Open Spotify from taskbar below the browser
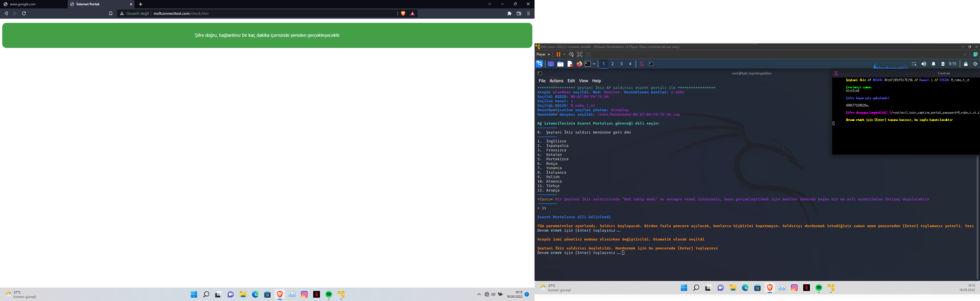980x301 pixels. click(329, 295)
